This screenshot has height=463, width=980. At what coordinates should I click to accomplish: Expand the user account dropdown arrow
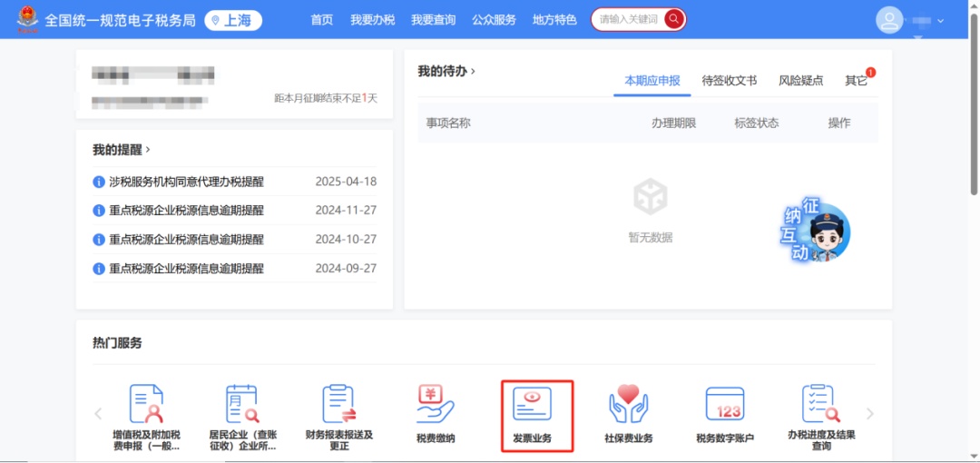pos(940,21)
